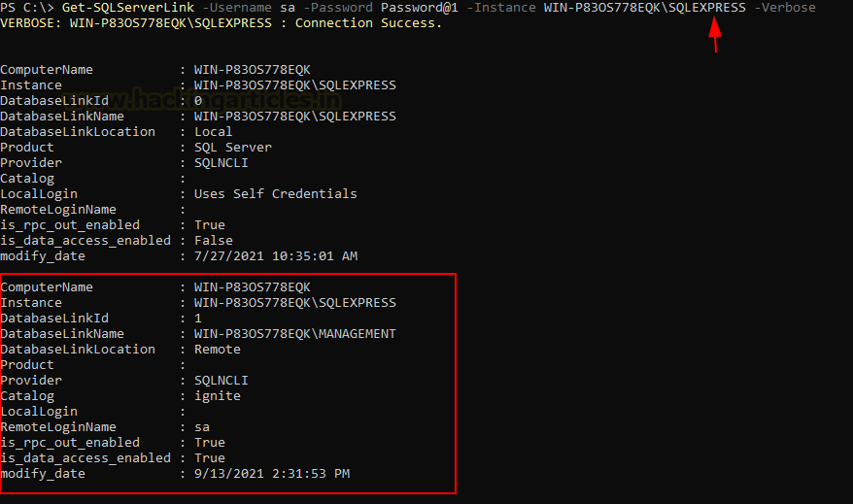The width and height of the screenshot is (853, 504).
Task: Select the -Verbose parameter in the command
Action: [x=784, y=8]
